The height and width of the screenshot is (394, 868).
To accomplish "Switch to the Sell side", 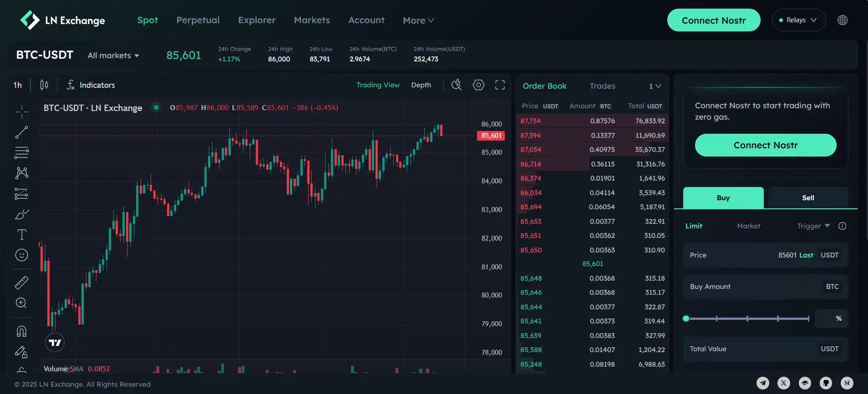I will click(808, 198).
